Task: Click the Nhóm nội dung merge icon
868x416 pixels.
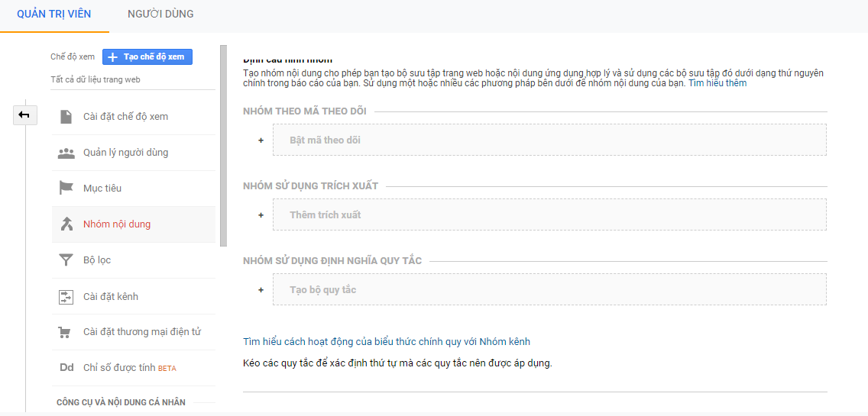Action: [66, 224]
